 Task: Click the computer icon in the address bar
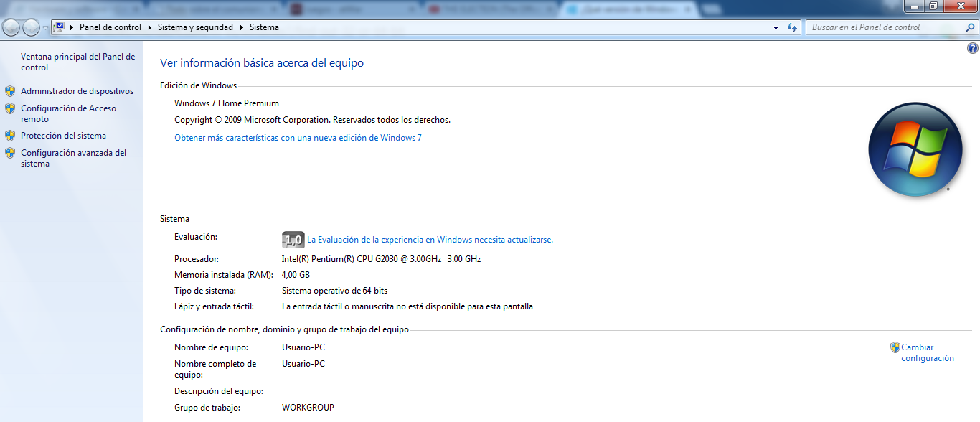click(x=60, y=27)
